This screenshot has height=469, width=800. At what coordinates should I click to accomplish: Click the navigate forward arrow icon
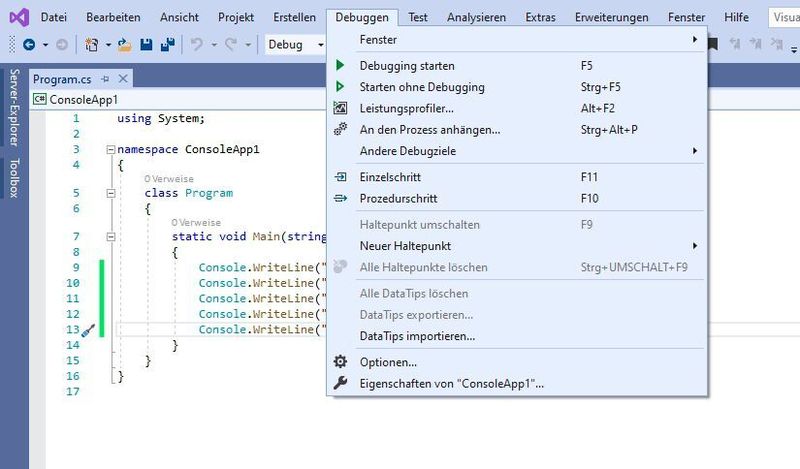(62, 45)
